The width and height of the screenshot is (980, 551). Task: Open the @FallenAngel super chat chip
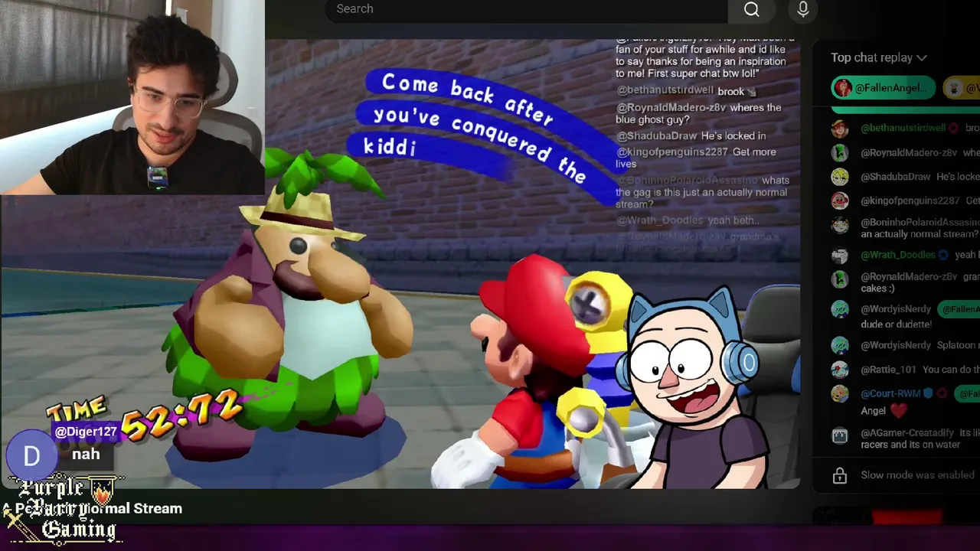[x=884, y=88]
